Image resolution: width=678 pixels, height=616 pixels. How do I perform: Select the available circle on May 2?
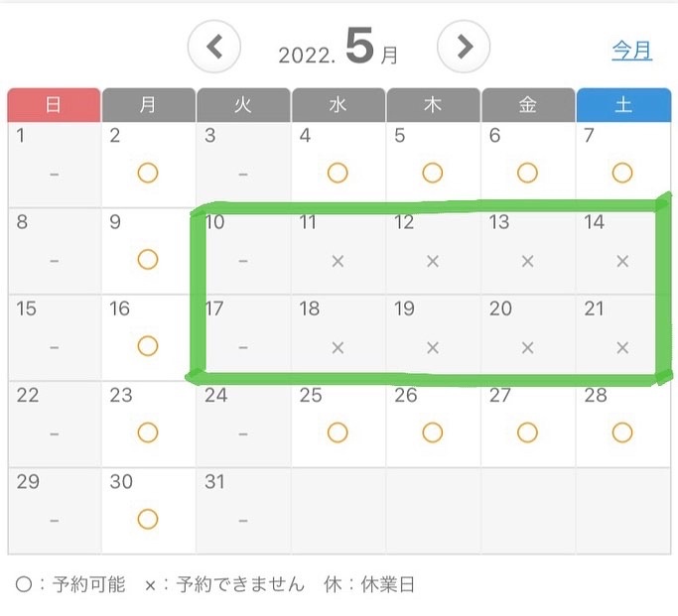pos(148,174)
